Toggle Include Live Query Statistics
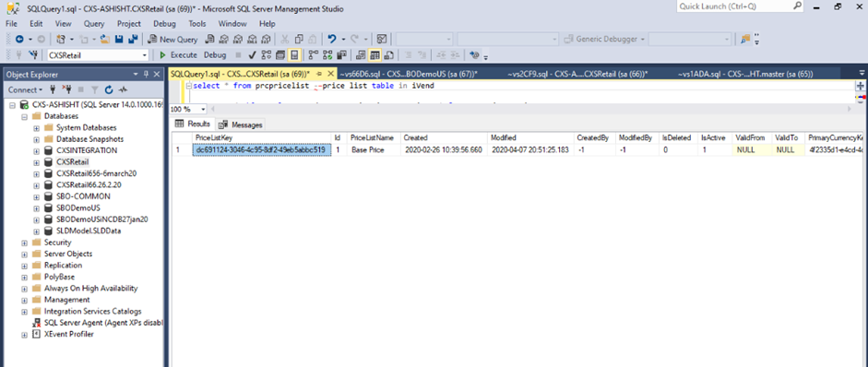Viewport: 868px width, 367px height. (327, 54)
